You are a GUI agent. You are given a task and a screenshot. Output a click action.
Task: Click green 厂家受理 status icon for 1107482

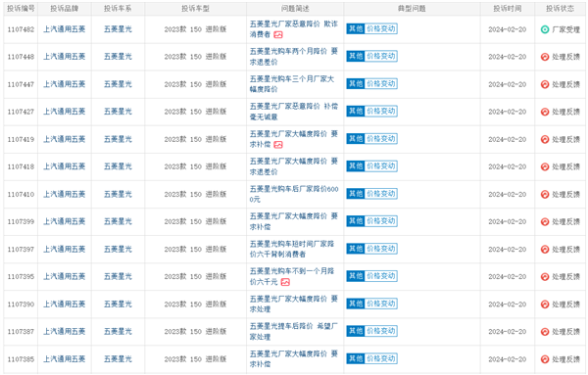(545, 29)
